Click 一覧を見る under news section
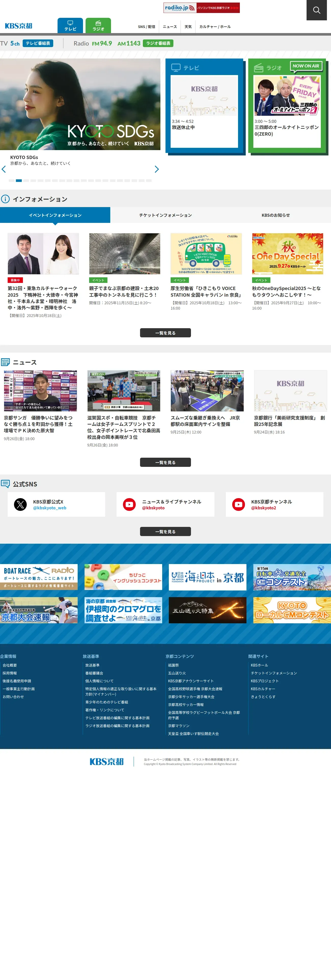 click(165, 463)
